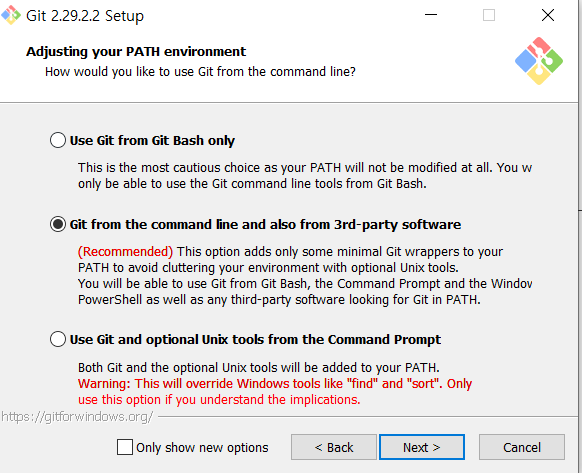Minimize the Git Setup window
Screen dimensions: 582x473
coord(431,15)
